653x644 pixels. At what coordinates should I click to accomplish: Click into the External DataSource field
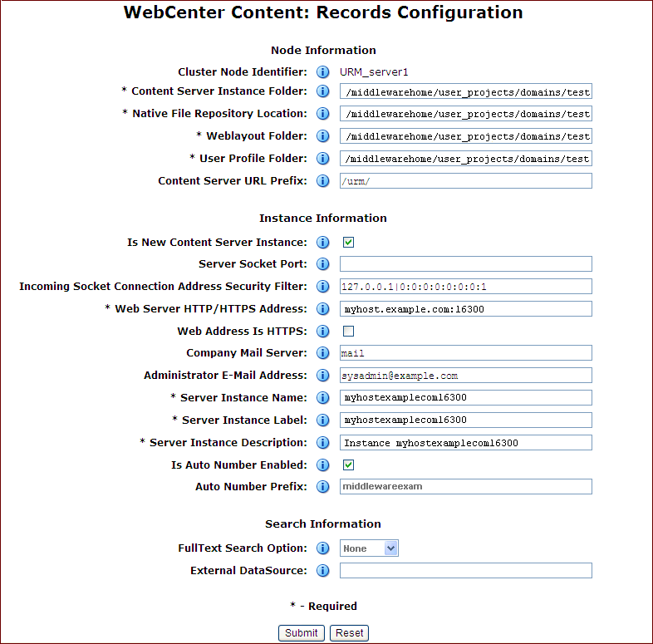point(465,570)
